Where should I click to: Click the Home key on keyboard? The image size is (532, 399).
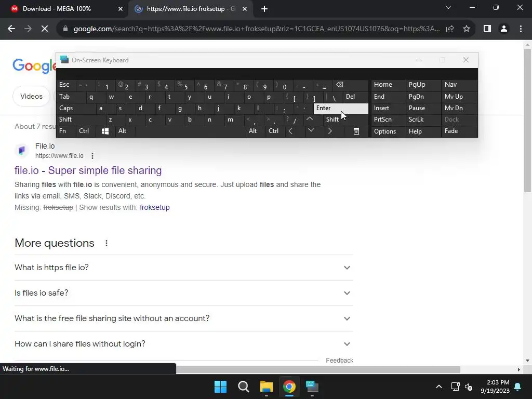point(388,85)
